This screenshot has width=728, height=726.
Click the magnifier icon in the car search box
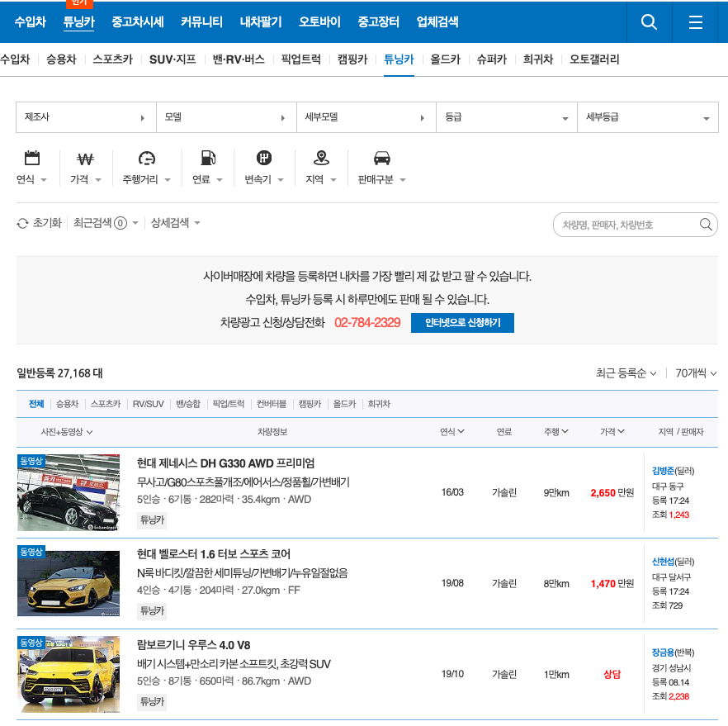pyautogui.click(x=706, y=225)
